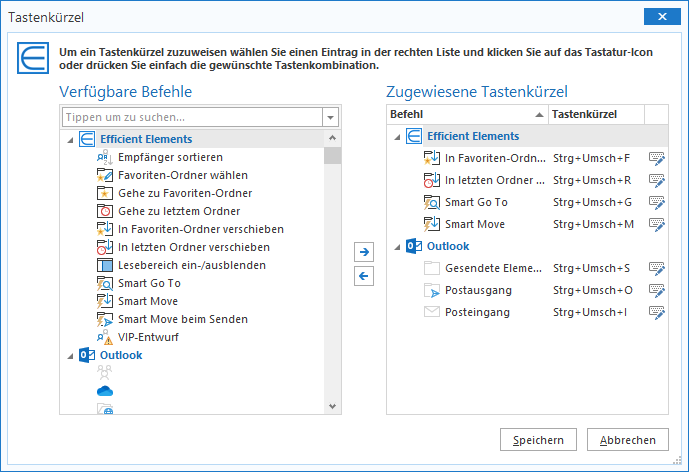Click the people group icon under Outlook
The height and width of the screenshot is (472, 689).
point(105,373)
